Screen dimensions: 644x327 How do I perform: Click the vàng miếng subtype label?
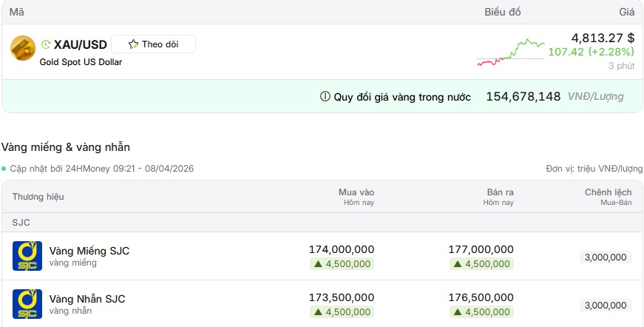72,263
